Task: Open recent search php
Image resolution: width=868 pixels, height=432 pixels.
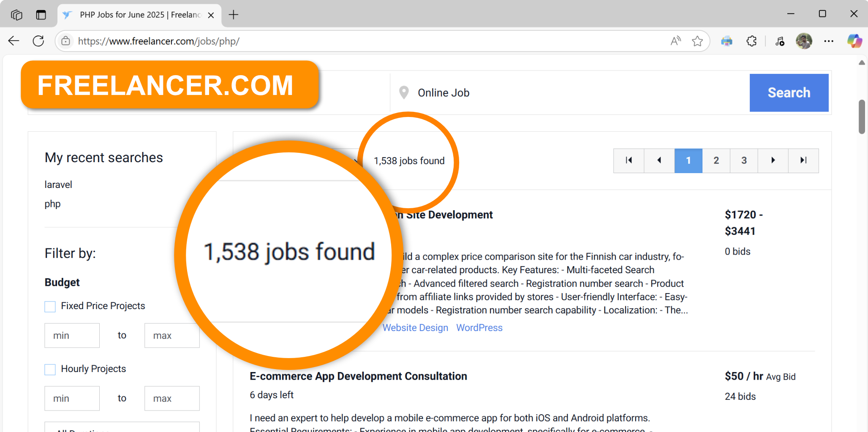Action: (x=53, y=204)
